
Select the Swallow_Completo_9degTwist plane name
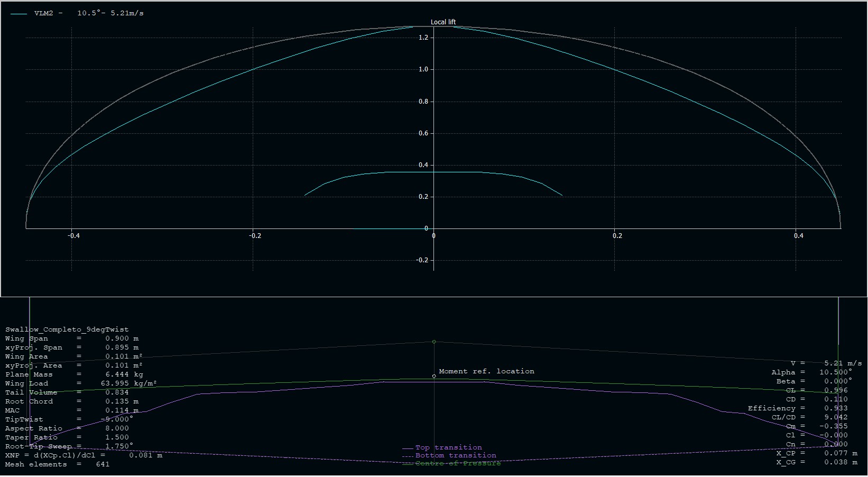point(67,329)
